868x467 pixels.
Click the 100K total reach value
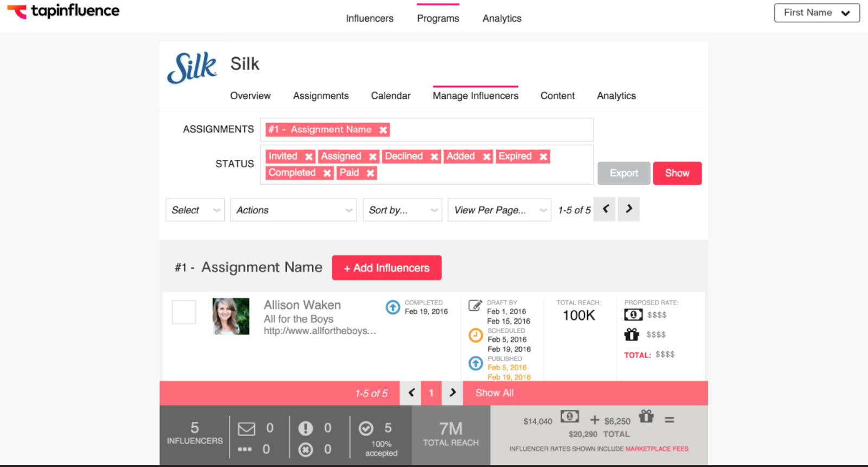click(x=579, y=316)
